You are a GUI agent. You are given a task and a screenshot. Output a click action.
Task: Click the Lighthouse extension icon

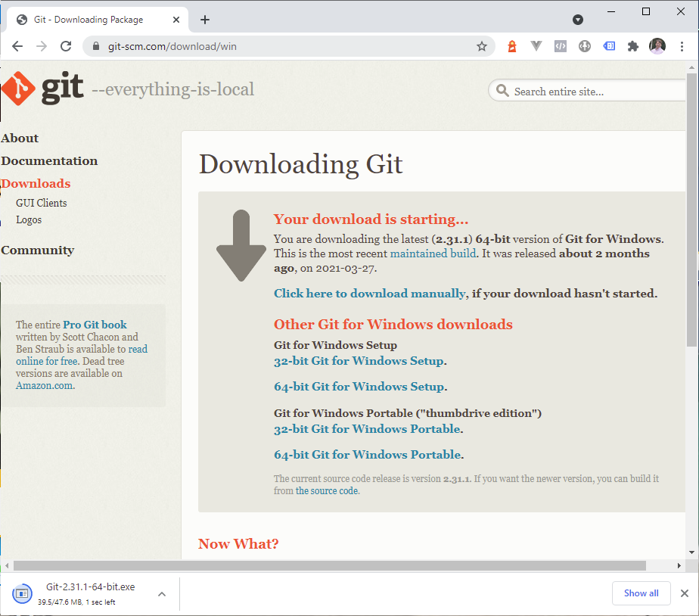512,46
